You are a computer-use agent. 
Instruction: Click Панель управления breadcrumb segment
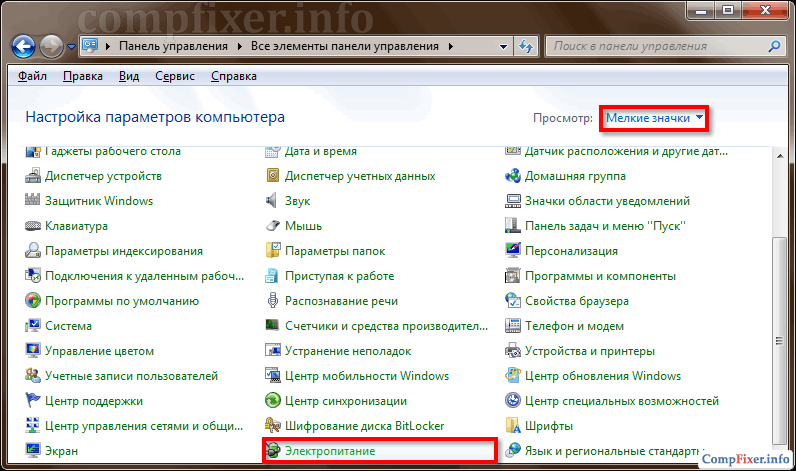173,46
